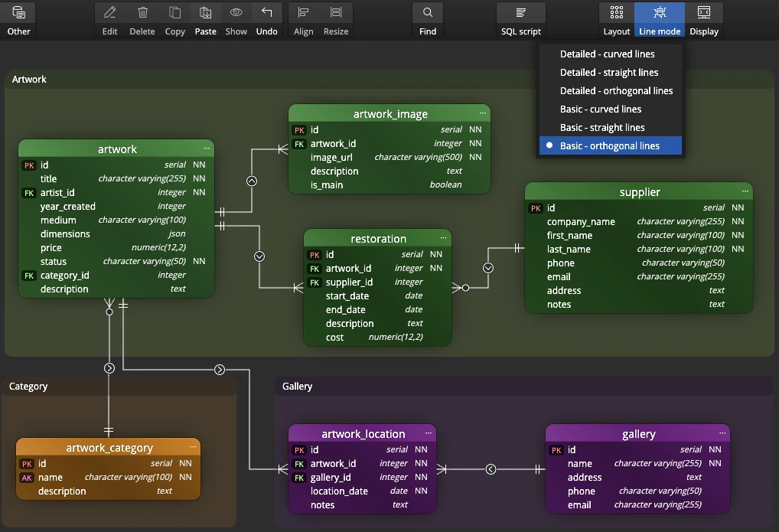Click the Resize toolbar icon
This screenshot has width=779, height=532.
click(x=336, y=12)
